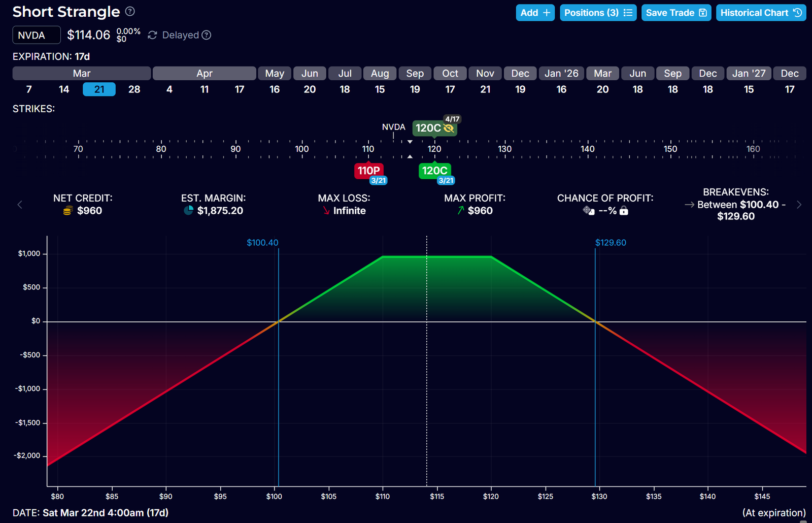Choose the March 28 expiration date

pyautogui.click(x=134, y=89)
